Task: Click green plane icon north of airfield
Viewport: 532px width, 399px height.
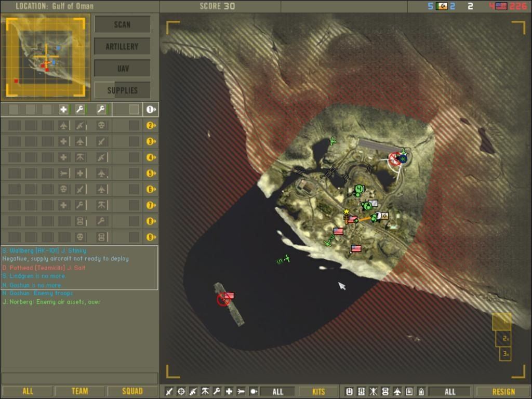Action: click(x=332, y=140)
